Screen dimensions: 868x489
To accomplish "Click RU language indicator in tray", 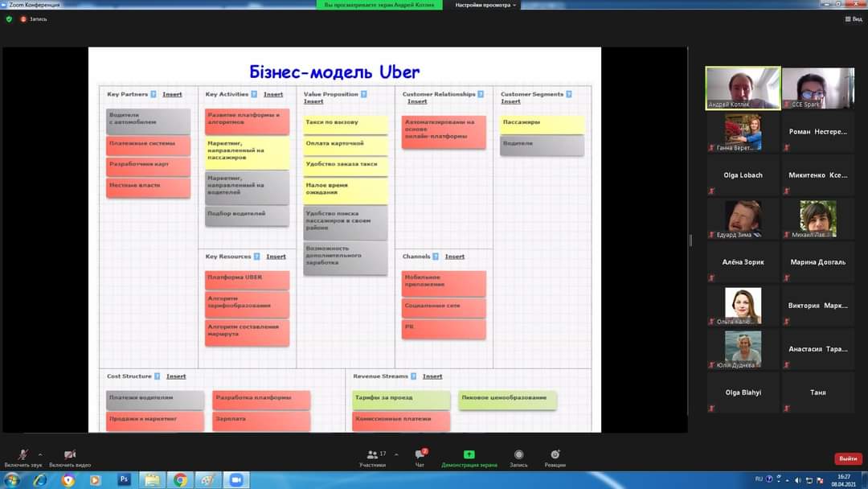I will pos(759,479).
